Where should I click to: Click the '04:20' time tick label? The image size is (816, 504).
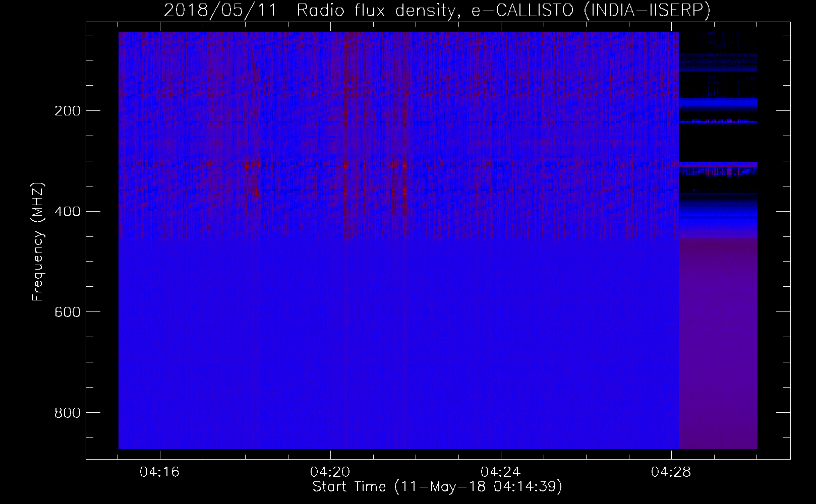(x=330, y=472)
